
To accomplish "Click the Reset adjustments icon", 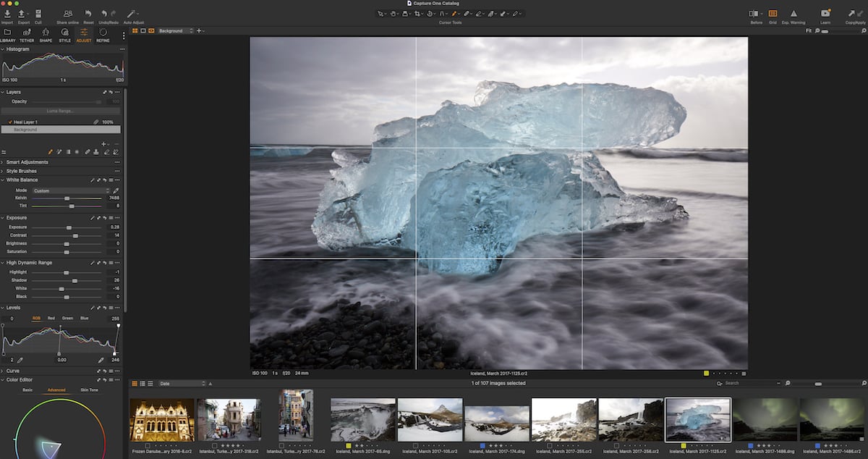I will coord(87,13).
